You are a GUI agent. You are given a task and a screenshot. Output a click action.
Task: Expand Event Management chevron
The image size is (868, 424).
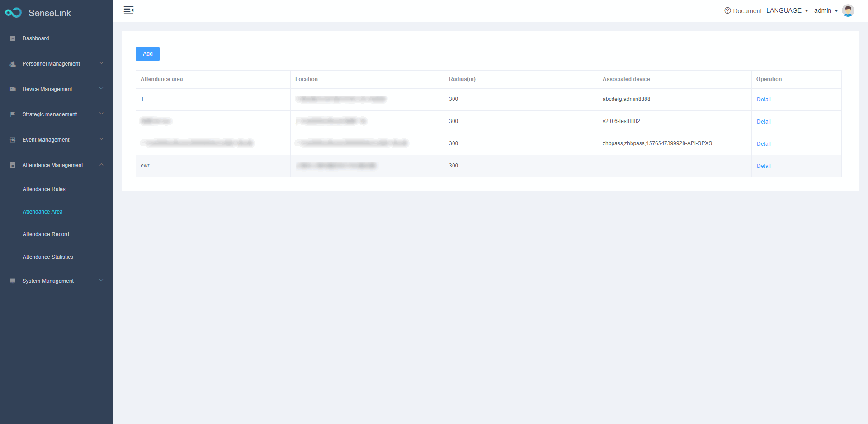[101, 139]
